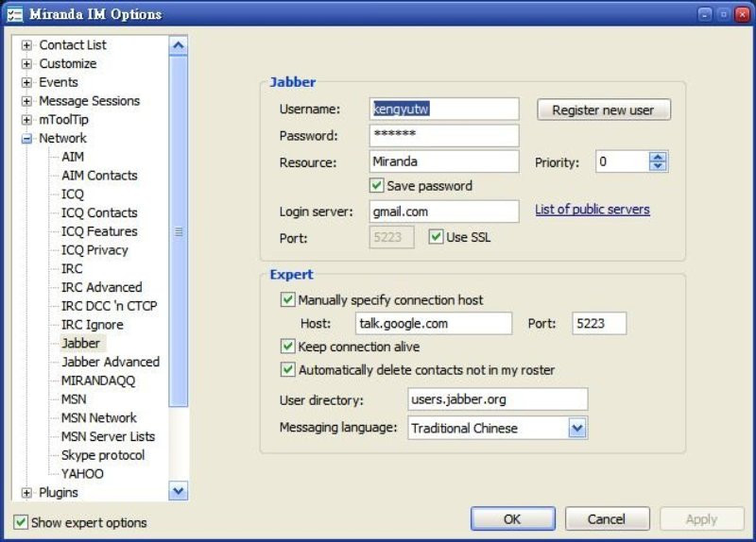Open IRC Advanced settings

point(102,288)
